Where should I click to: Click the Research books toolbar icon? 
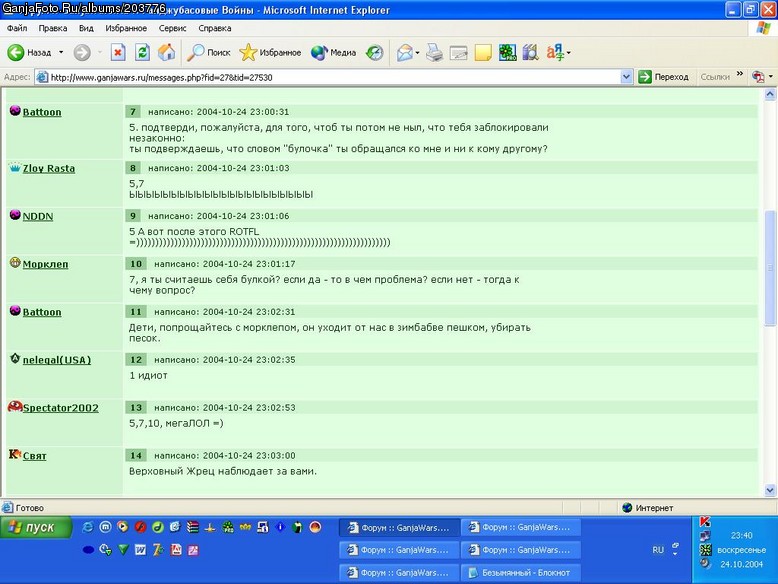point(530,52)
